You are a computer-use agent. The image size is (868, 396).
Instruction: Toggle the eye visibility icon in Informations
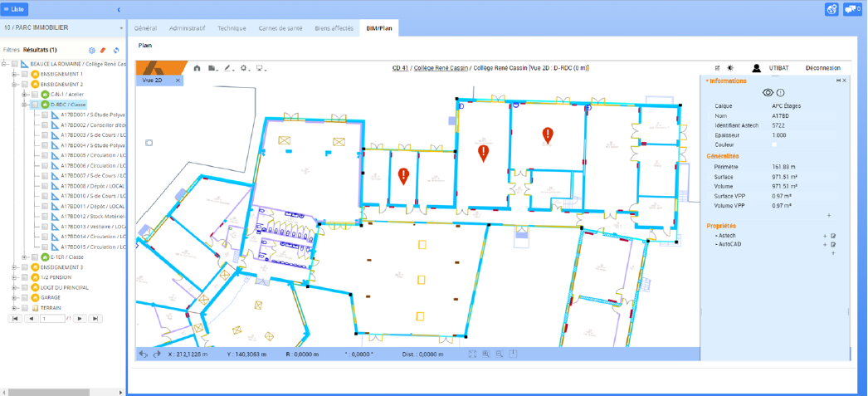tap(768, 92)
